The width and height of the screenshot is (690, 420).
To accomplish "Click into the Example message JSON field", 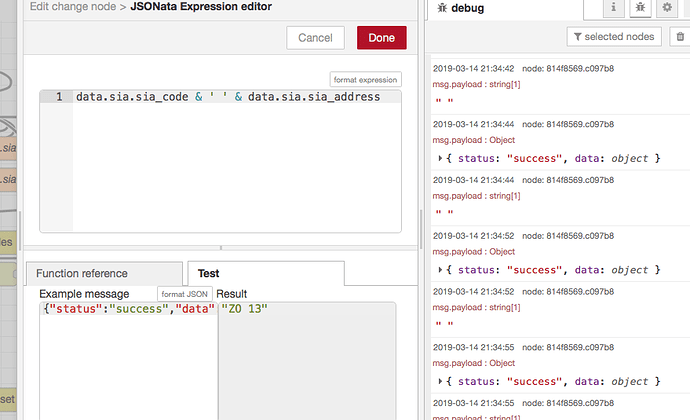I will pos(128,361).
